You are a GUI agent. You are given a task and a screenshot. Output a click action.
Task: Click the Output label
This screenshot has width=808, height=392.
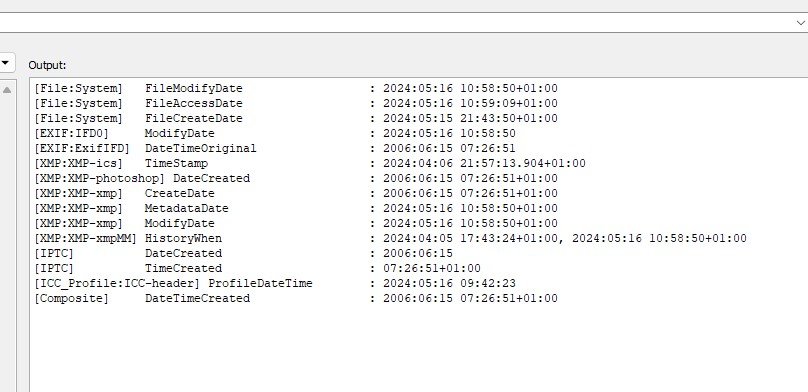click(47, 65)
